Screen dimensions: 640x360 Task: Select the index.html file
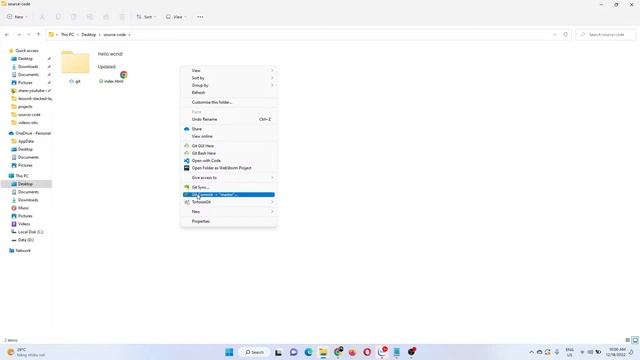[x=111, y=67]
